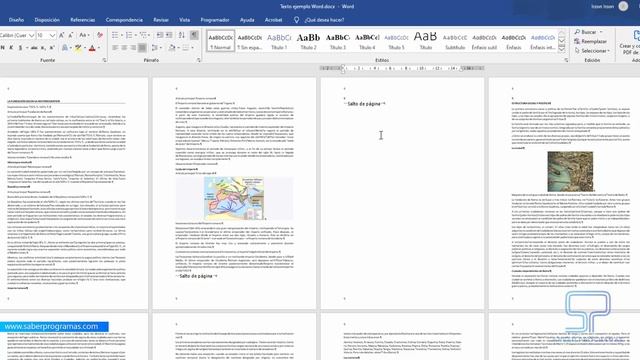Apply the Subtítulo style
The image size is (640, 360).
(x=455, y=41)
